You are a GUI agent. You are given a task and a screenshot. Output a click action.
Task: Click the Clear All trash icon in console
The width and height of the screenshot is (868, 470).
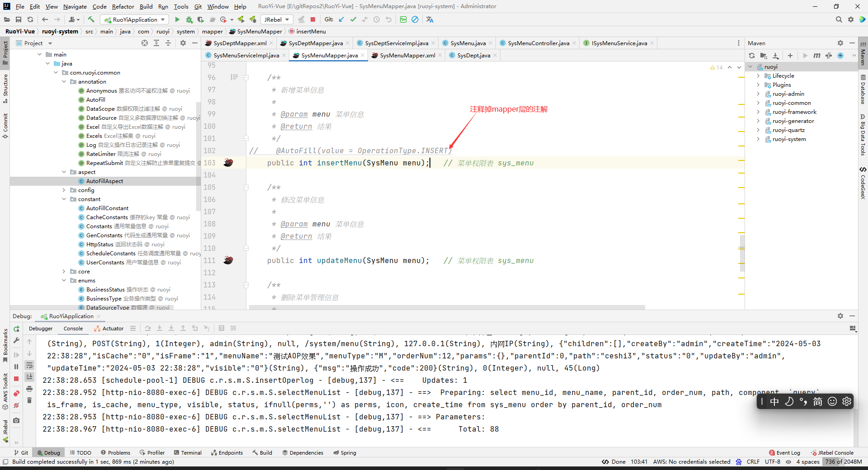(x=29, y=400)
